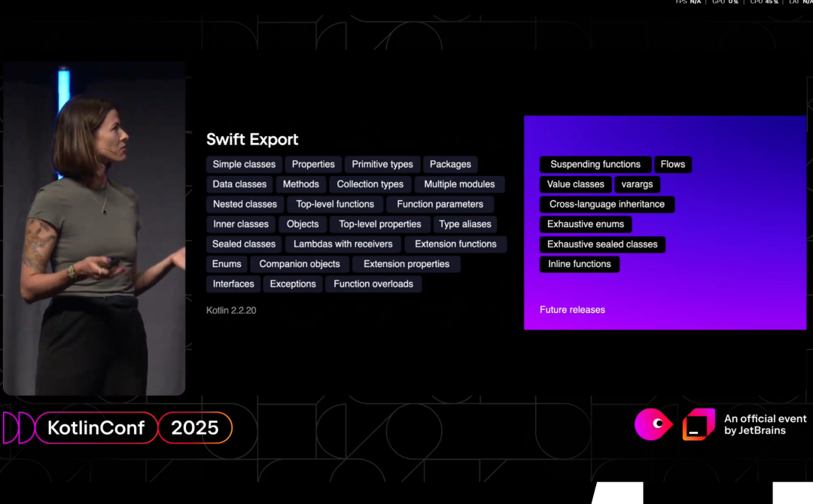
Task: Click the Flows tag
Action: tap(673, 164)
